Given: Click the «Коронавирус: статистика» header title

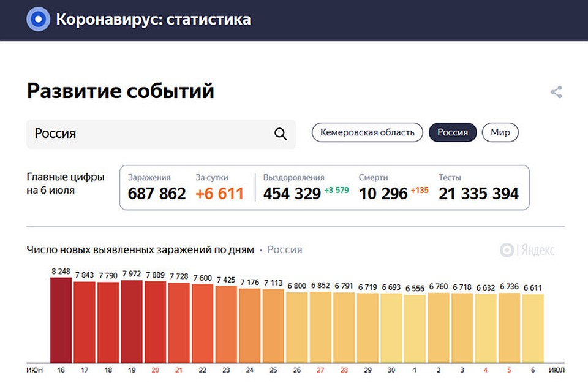Looking at the screenshot, I should (x=154, y=19).
